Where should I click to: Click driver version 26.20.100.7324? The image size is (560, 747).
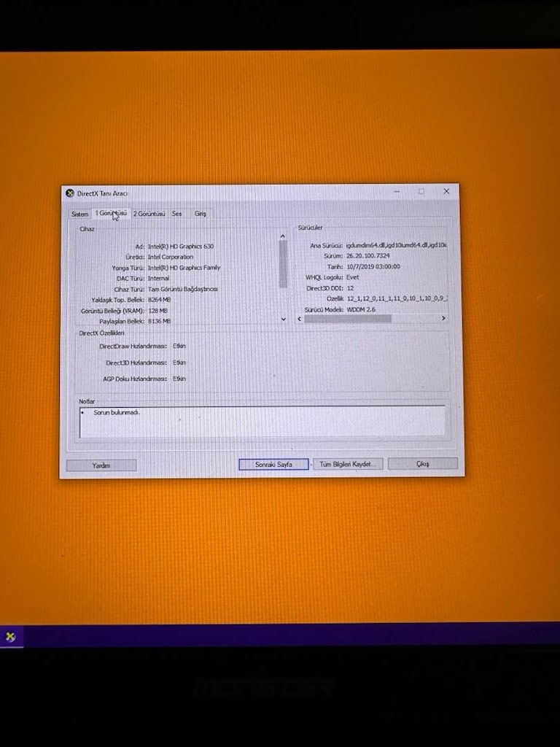click(368, 256)
